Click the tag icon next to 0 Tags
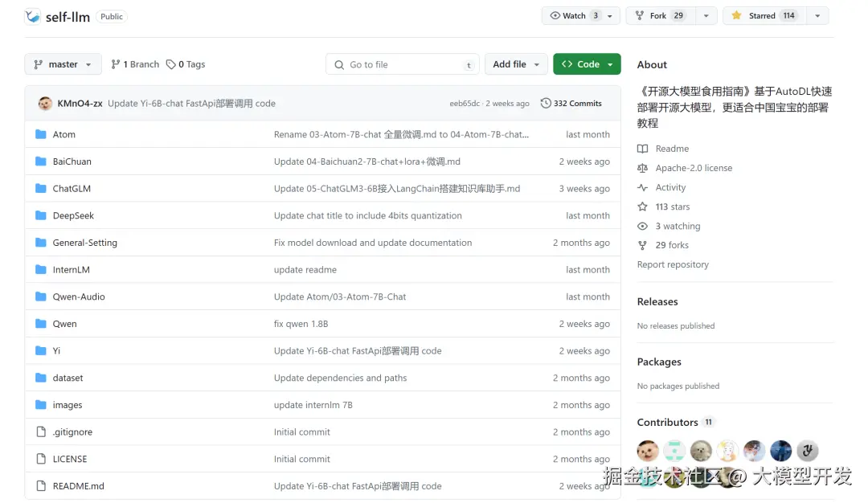 171,64
